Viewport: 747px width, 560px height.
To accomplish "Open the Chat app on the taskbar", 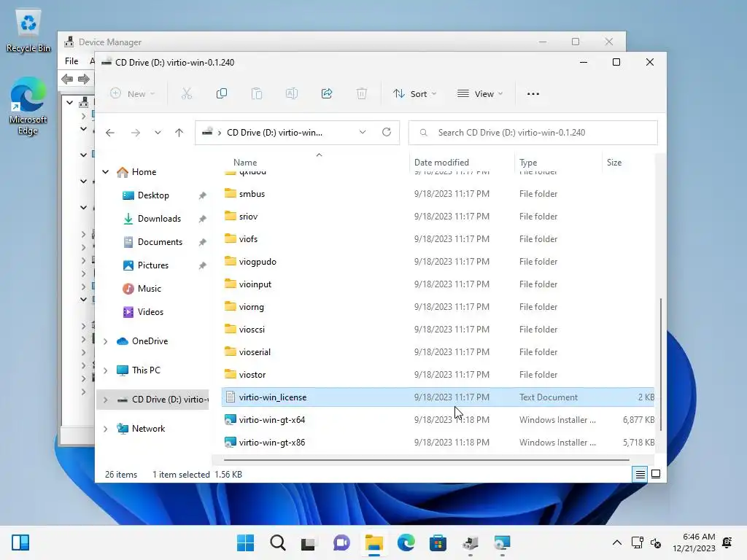I will (x=341, y=542).
